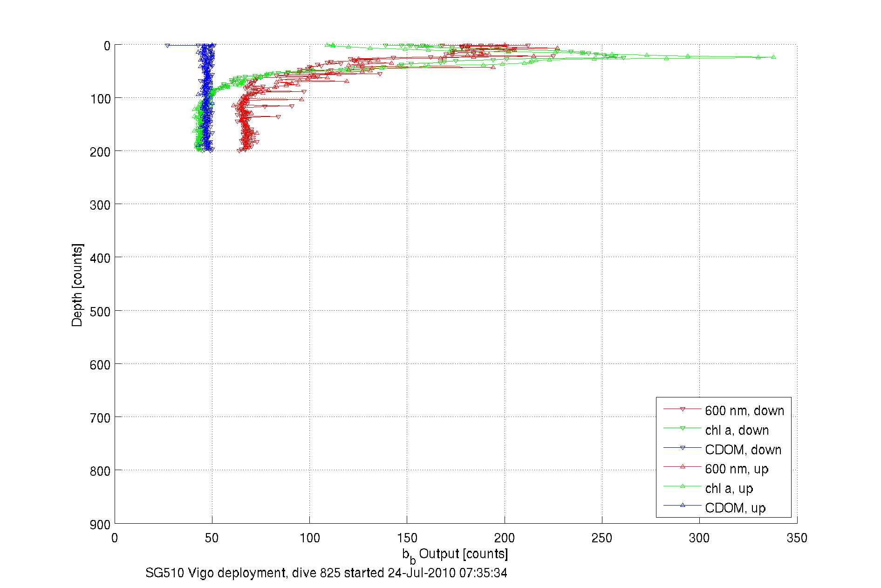
Task: Click the x-axis tick label 50
Action: click(212, 538)
